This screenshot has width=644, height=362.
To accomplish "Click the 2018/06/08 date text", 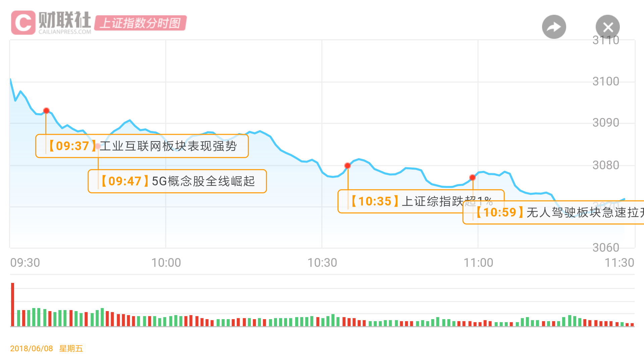I will pyautogui.click(x=32, y=349).
